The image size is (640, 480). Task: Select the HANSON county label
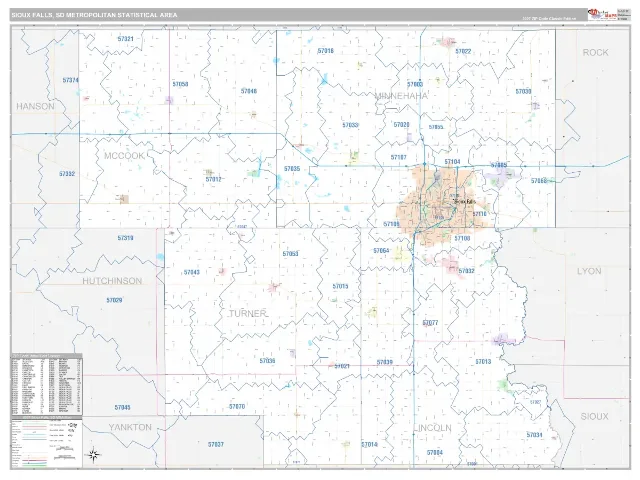point(35,107)
